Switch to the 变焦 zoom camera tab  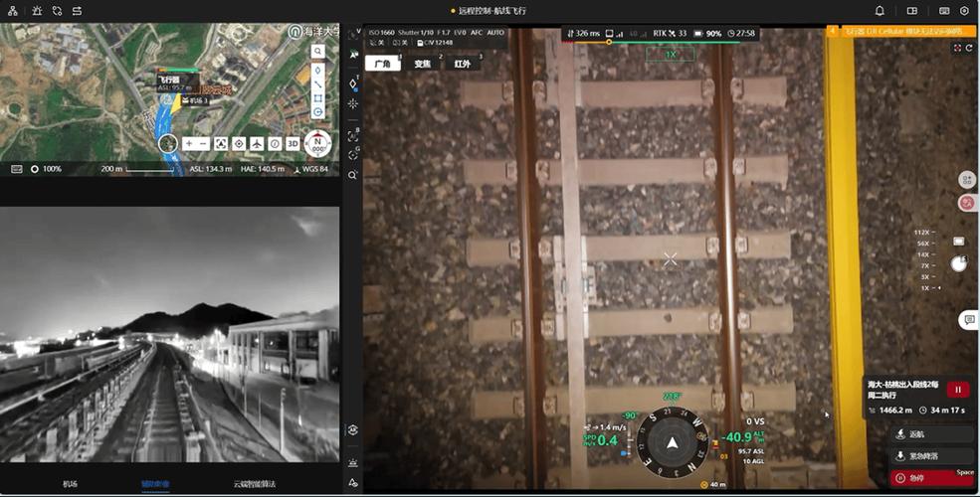click(423, 63)
